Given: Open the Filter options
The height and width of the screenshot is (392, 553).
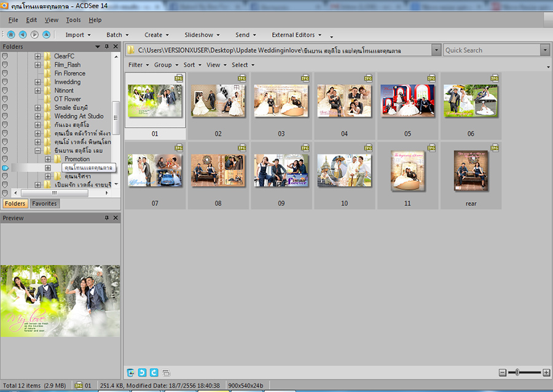Looking at the screenshot, I should pyautogui.click(x=139, y=65).
